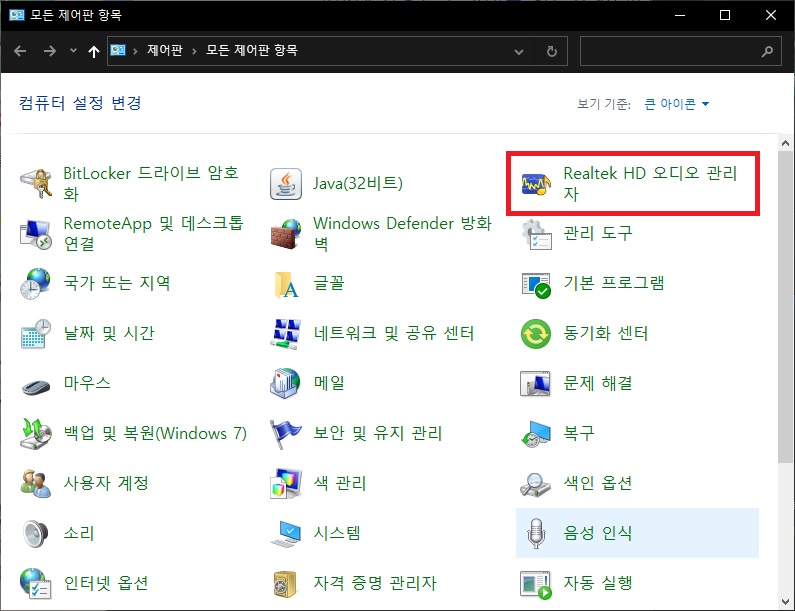Open 백업 및 복원(Windows 7) link
Viewport: 795px width, 611px height.
(x=155, y=433)
